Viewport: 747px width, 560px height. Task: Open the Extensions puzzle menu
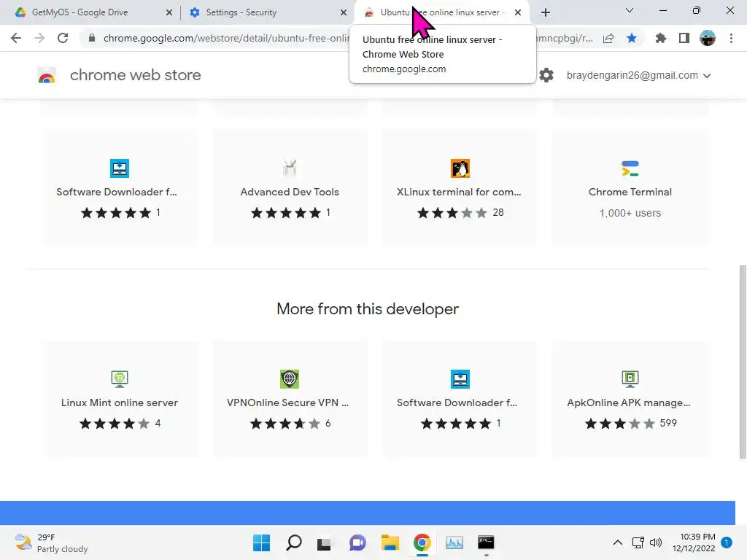(661, 38)
